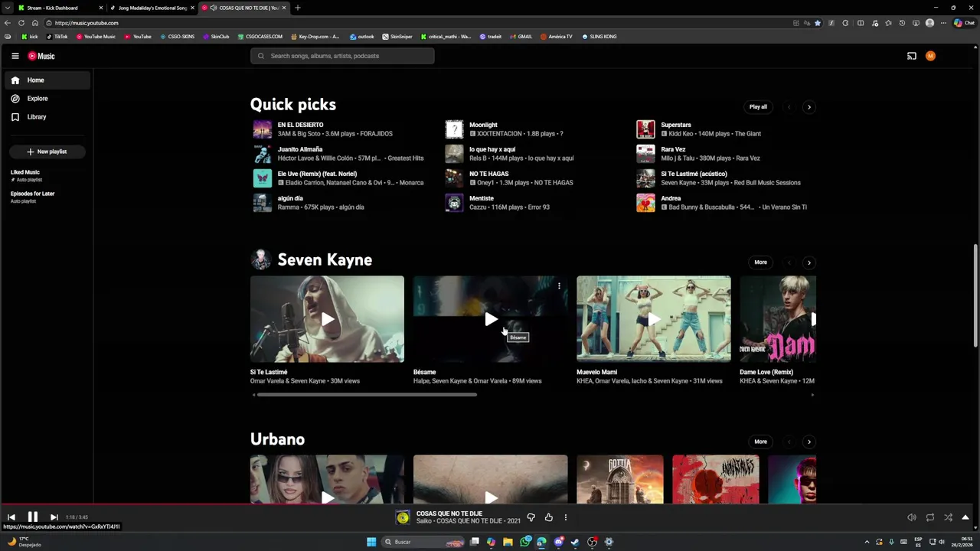Open the TikTok bookmark
This screenshot has height=551, width=980.
tap(57, 37)
